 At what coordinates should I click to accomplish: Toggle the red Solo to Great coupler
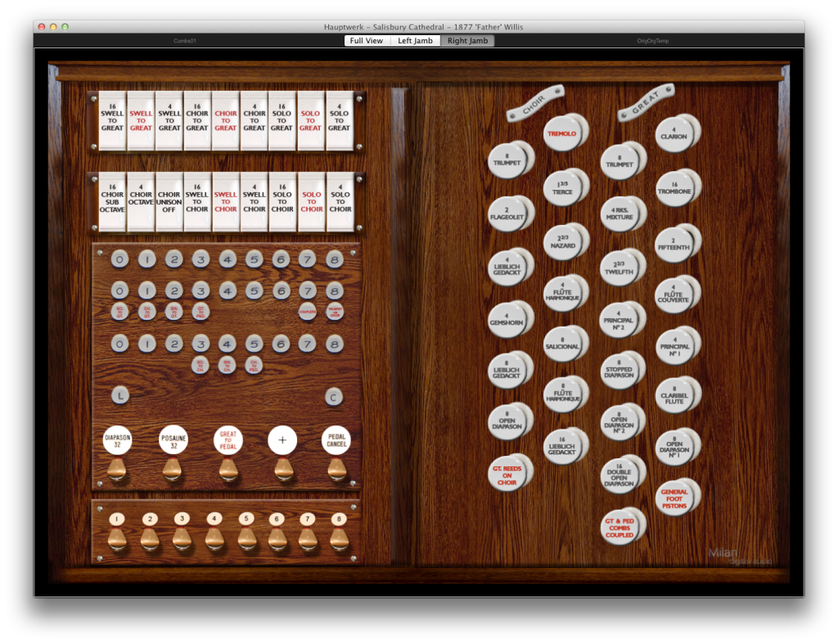click(310, 121)
